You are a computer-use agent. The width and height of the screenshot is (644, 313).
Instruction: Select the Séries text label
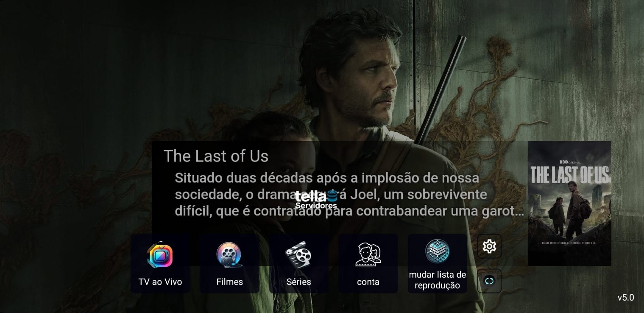pyautogui.click(x=298, y=282)
